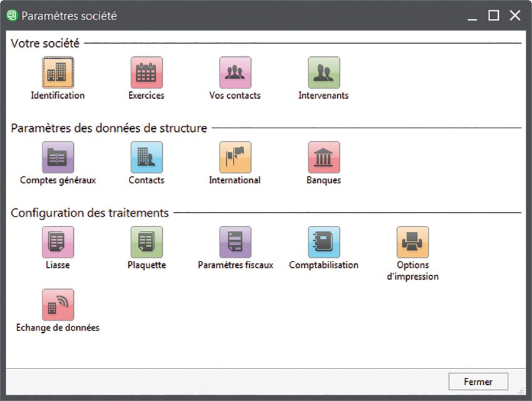532x401 pixels.
Task: Open Options d'impression printer icon
Action: [412, 242]
